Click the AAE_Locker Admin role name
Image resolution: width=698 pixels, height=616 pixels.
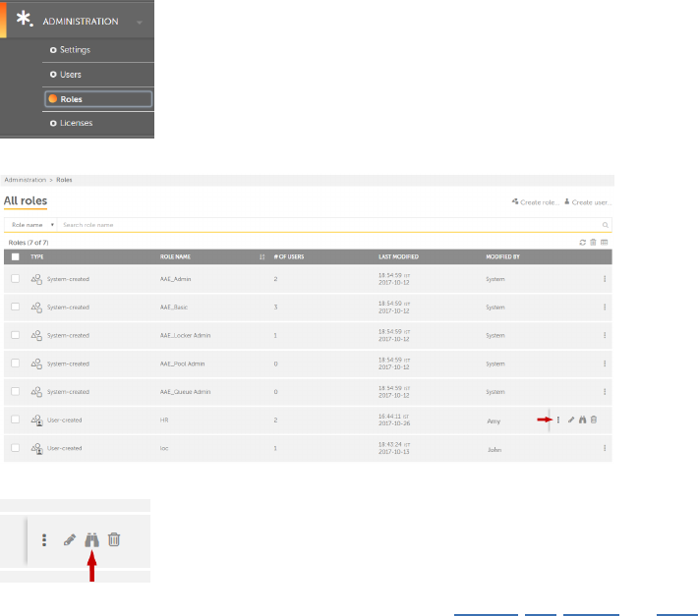pos(185,335)
